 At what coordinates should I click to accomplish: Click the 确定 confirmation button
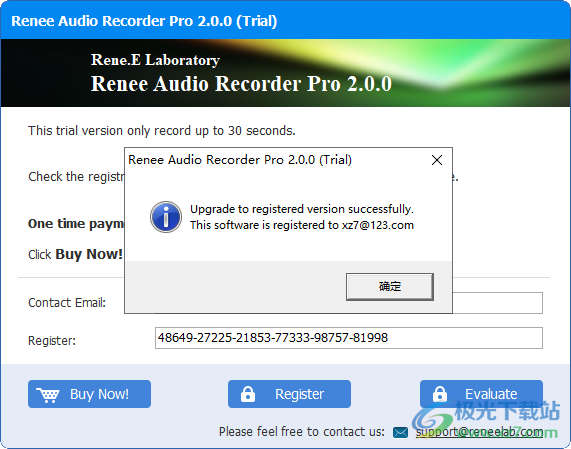[390, 287]
